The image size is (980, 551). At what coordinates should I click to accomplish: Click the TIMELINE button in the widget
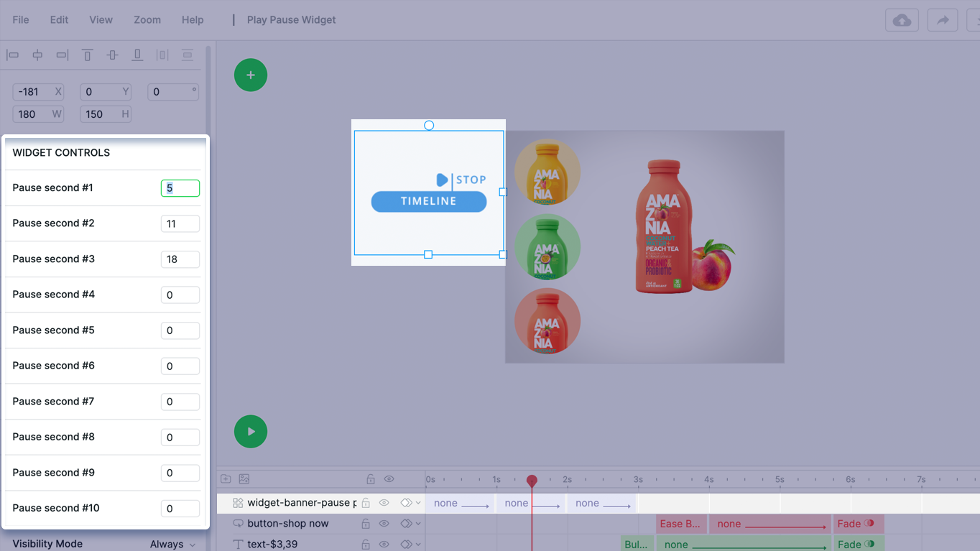429,202
